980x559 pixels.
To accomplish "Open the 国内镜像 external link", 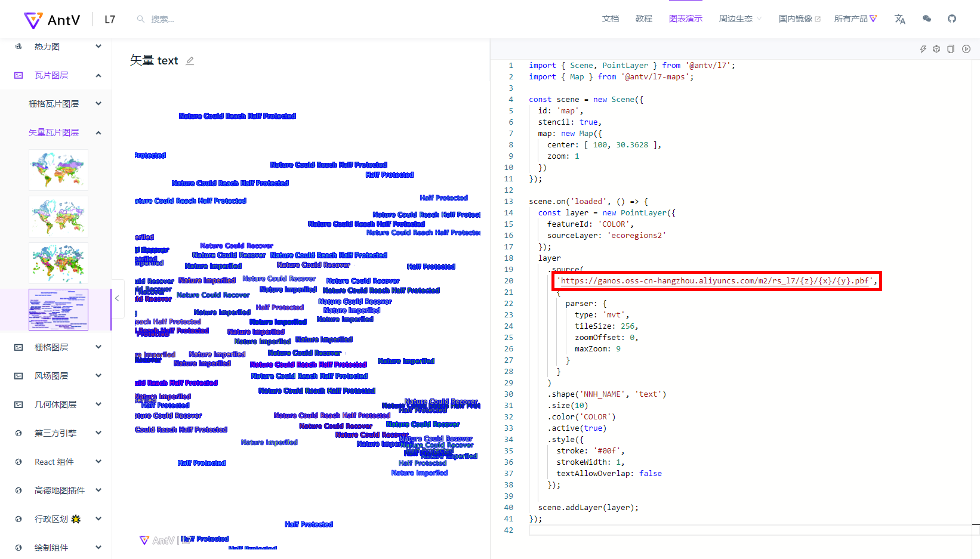I will coord(800,19).
